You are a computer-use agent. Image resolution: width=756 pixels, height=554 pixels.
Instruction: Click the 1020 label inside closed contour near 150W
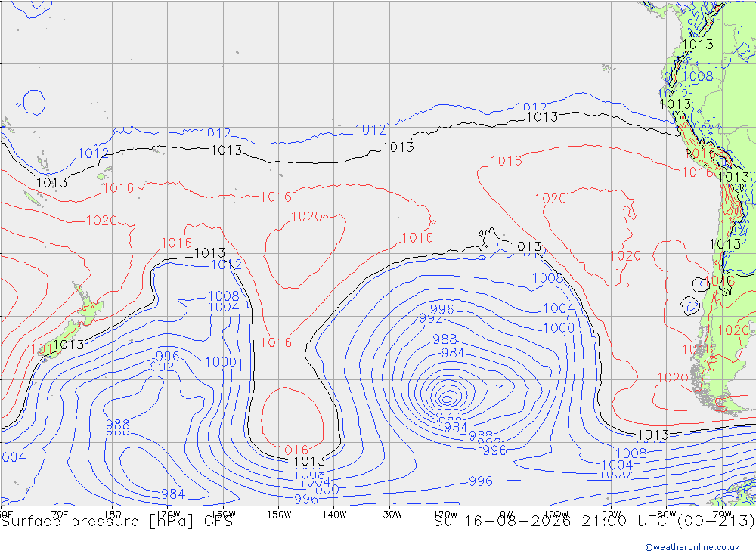point(307,216)
